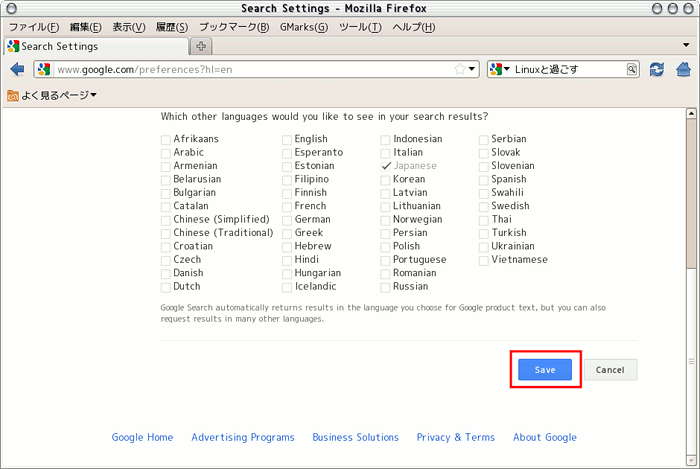Click the Google site icon in URL bar
The height and width of the screenshot is (469, 700).
coord(45,69)
